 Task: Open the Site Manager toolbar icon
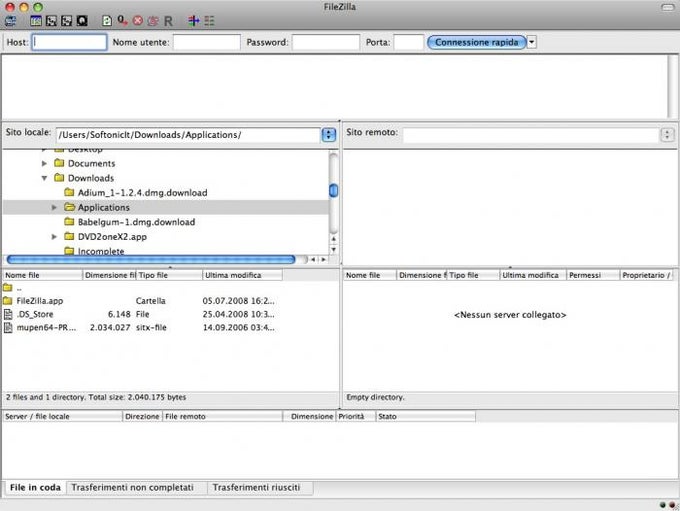coord(10,21)
